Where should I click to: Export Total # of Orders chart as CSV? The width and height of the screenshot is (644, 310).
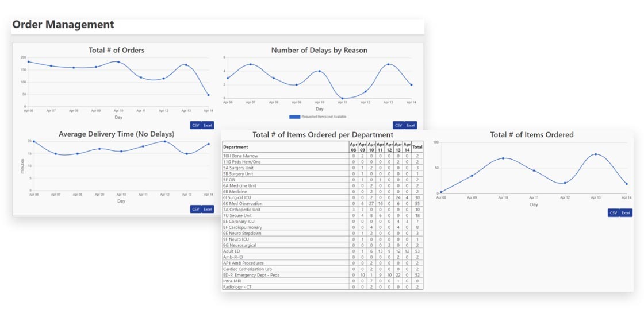[195, 126]
